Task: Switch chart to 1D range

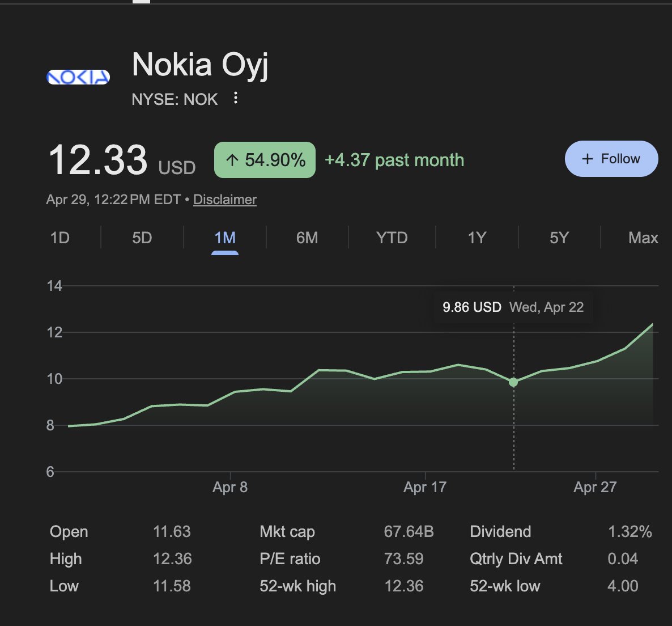Action: pyautogui.click(x=60, y=238)
